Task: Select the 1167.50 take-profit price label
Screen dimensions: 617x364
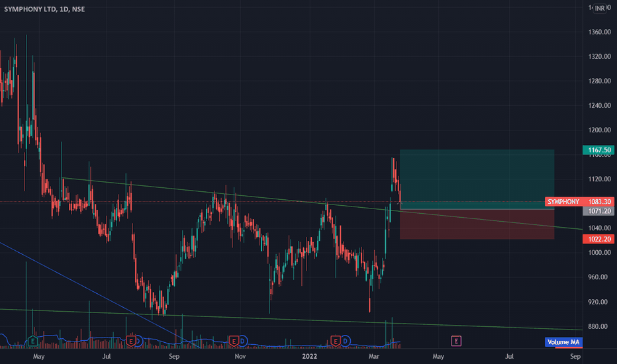Action: coord(598,150)
